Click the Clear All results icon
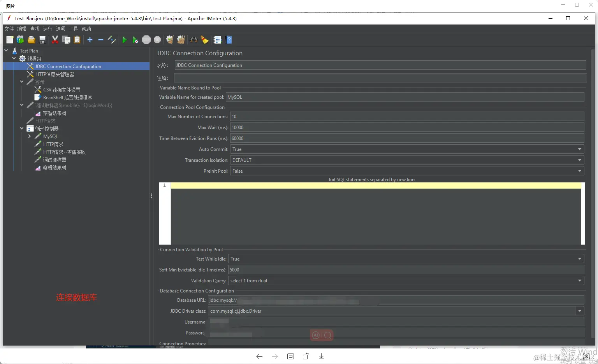The width and height of the screenshot is (598, 364). 181,40
